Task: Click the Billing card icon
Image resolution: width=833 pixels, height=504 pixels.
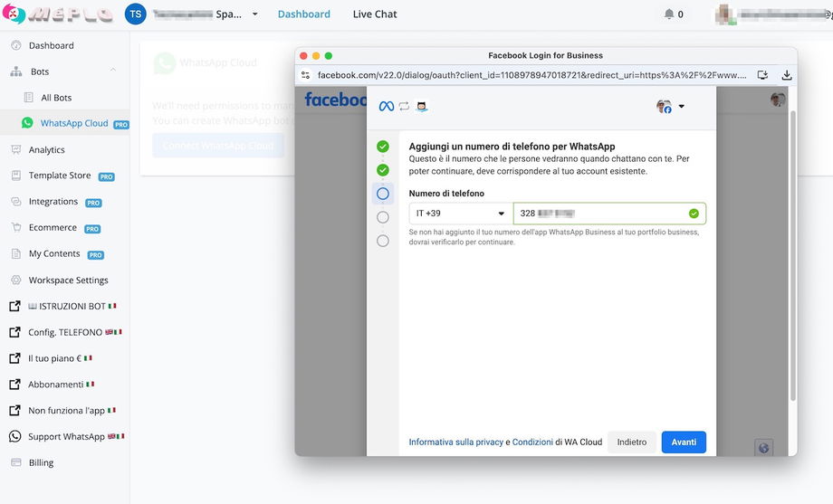Action: pos(16,462)
